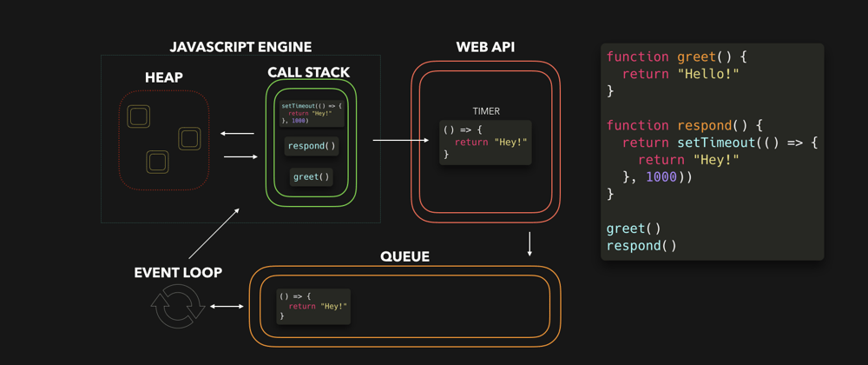Screen dimensions: 868x365
Task: Click the EVENT LOOP label
Action: coord(178,273)
